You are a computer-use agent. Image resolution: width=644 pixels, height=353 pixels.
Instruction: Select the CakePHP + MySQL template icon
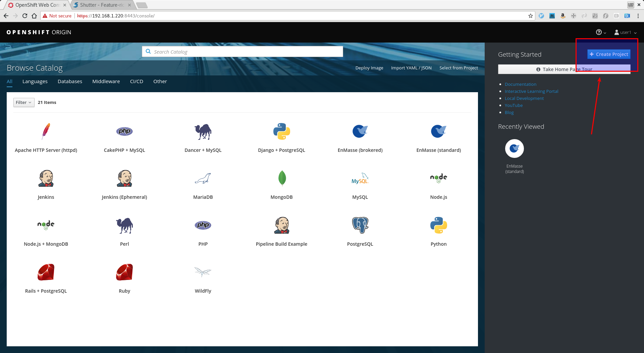point(124,131)
